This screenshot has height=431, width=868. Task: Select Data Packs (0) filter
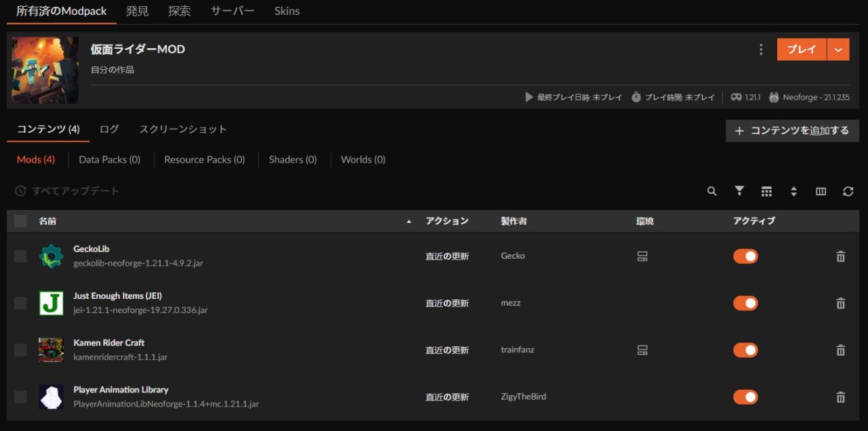click(109, 160)
